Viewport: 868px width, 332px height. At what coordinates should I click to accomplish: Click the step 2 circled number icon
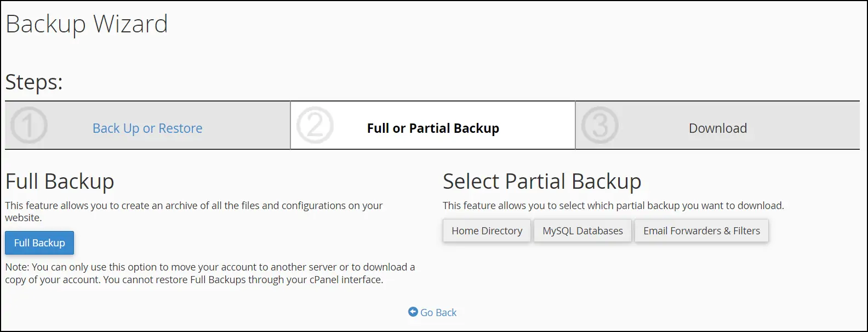[315, 126]
